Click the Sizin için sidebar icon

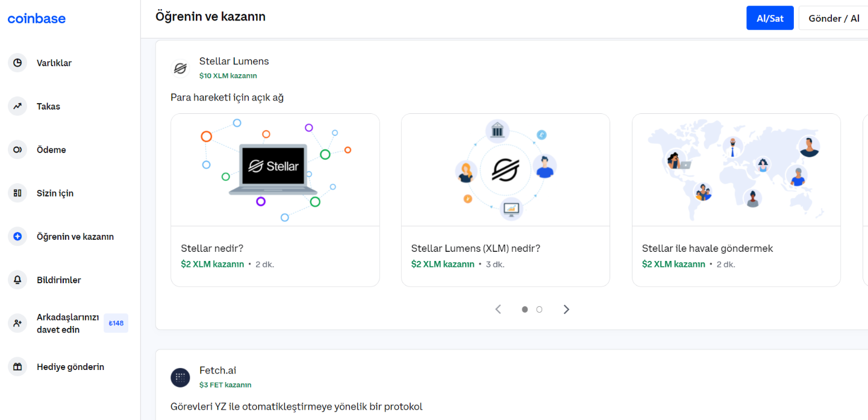tap(17, 193)
